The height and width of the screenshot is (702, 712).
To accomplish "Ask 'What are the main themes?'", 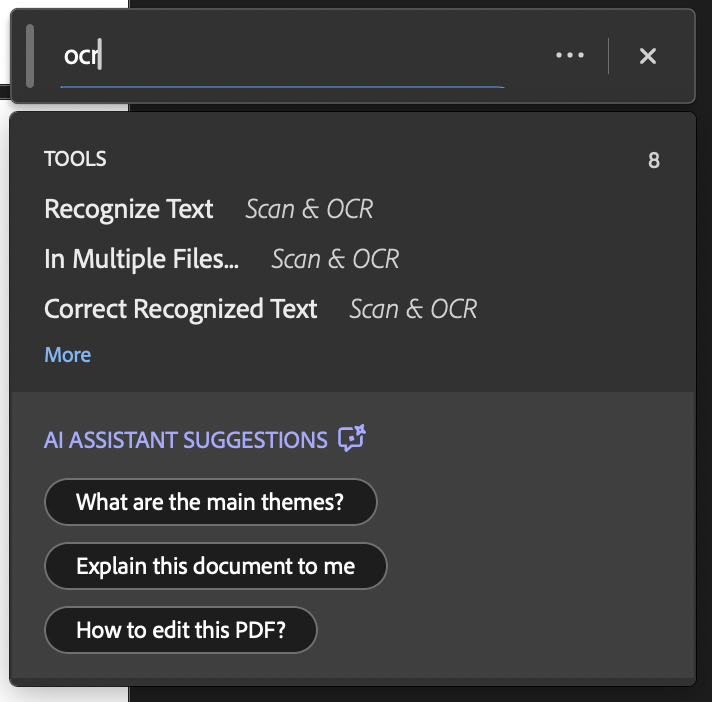I will pos(211,502).
